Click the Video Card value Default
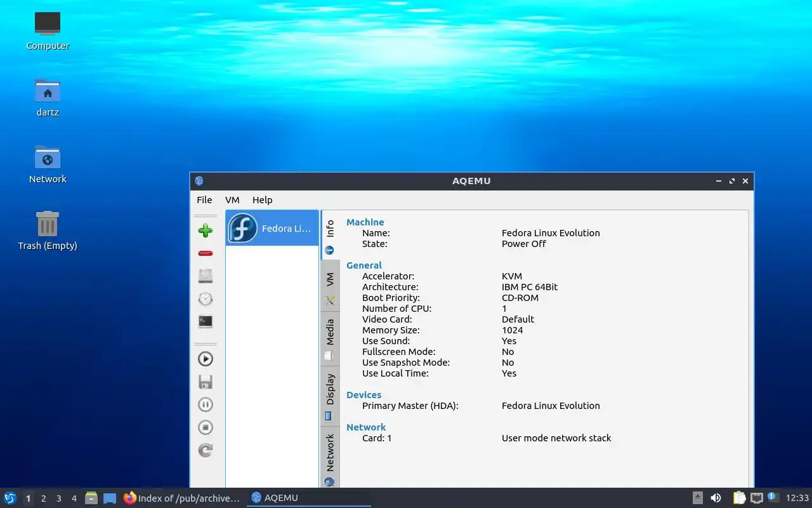 [518, 319]
